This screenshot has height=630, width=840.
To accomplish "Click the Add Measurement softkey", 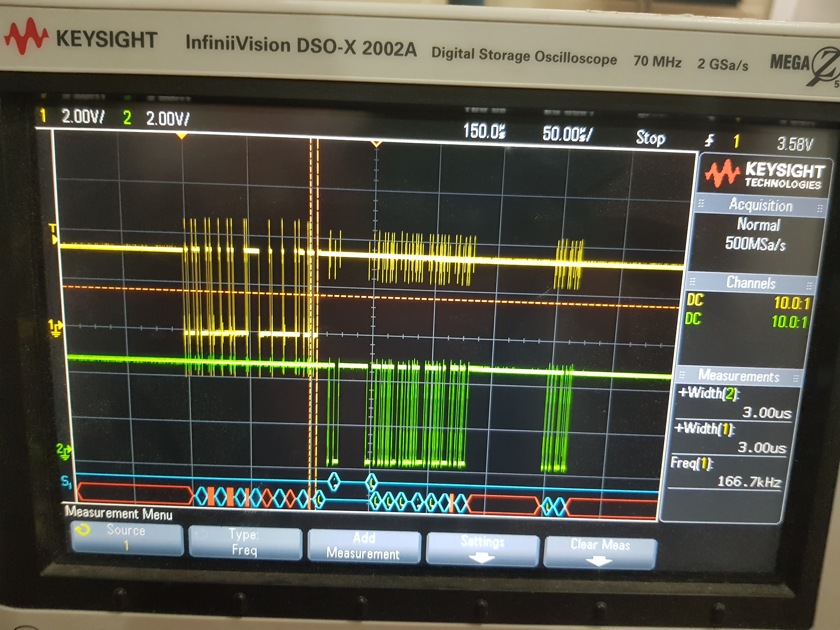I will tap(364, 546).
